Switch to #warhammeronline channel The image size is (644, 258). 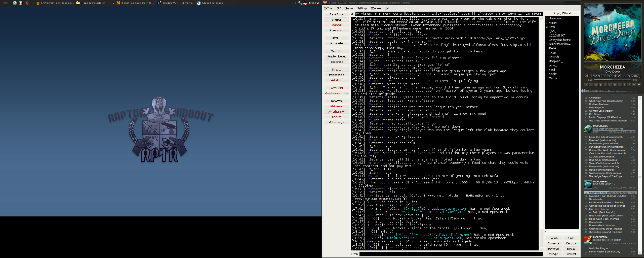[x=336, y=93]
